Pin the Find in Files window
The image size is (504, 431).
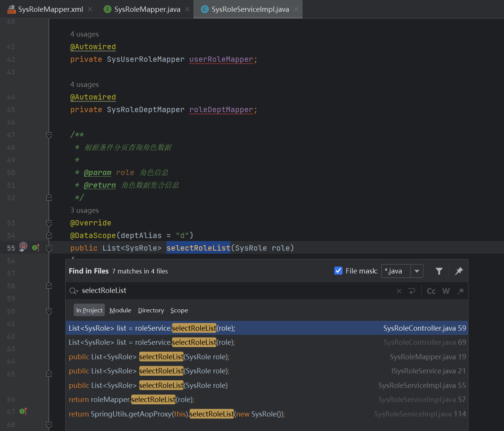pyautogui.click(x=459, y=271)
